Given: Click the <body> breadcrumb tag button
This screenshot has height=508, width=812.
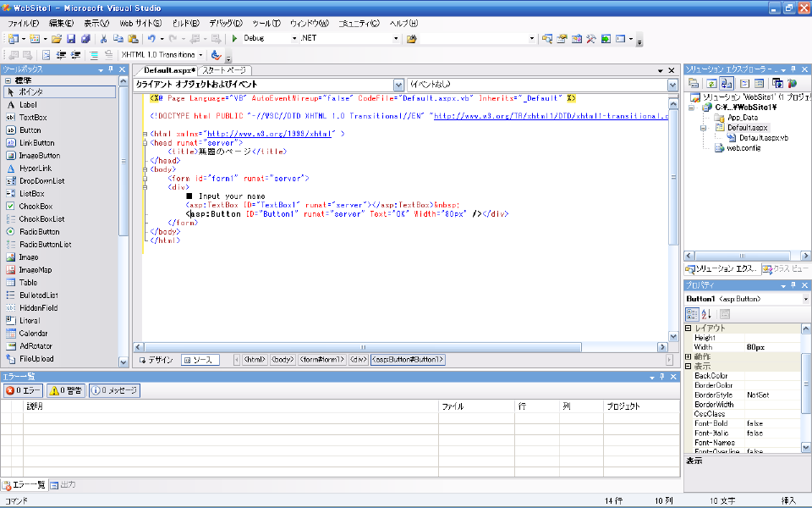Looking at the screenshot, I should coord(283,360).
